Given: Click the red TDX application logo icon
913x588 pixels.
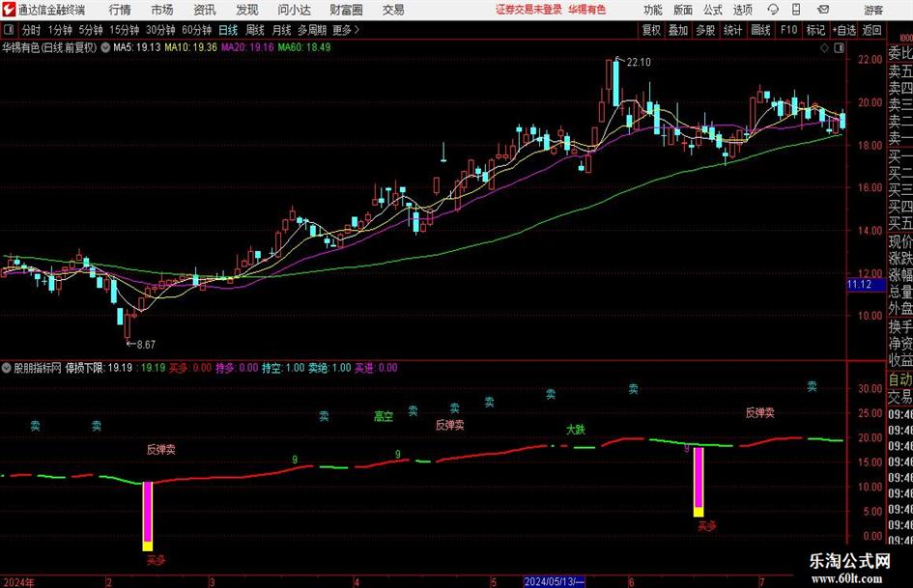Looking at the screenshot, I should pos(9,10).
